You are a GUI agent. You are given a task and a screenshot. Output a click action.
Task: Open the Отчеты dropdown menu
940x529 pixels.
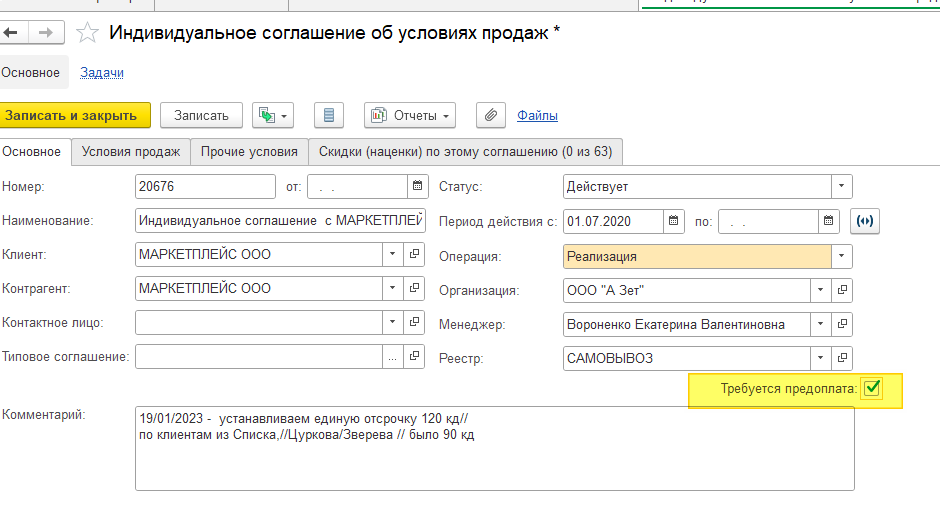point(410,115)
